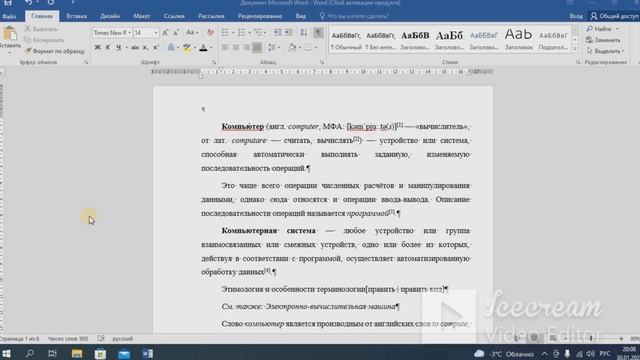The height and width of the screenshot is (360, 640).
Task: Switch to the Рецензирование (Review) tab
Action: coord(260,16)
